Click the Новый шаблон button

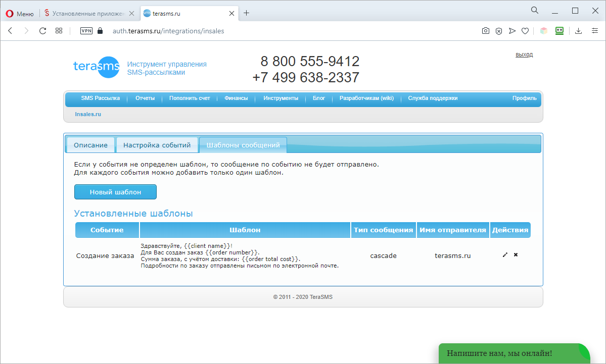coord(116,192)
